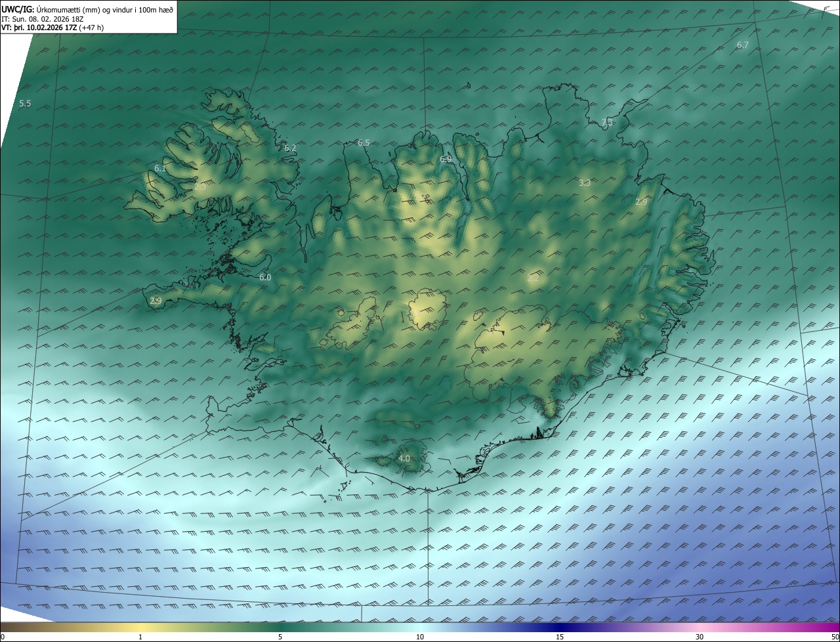Click the 50 tick label on the color scale
840x642 pixels.
coord(835,637)
